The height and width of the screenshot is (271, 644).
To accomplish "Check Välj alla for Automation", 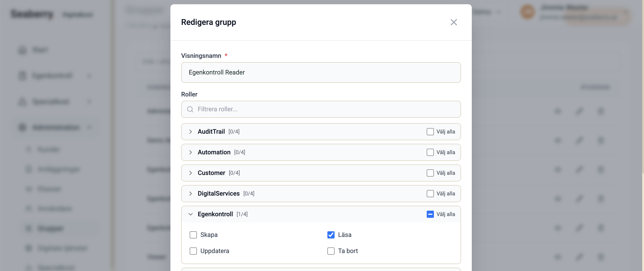I will pyautogui.click(x=430, y=152).
